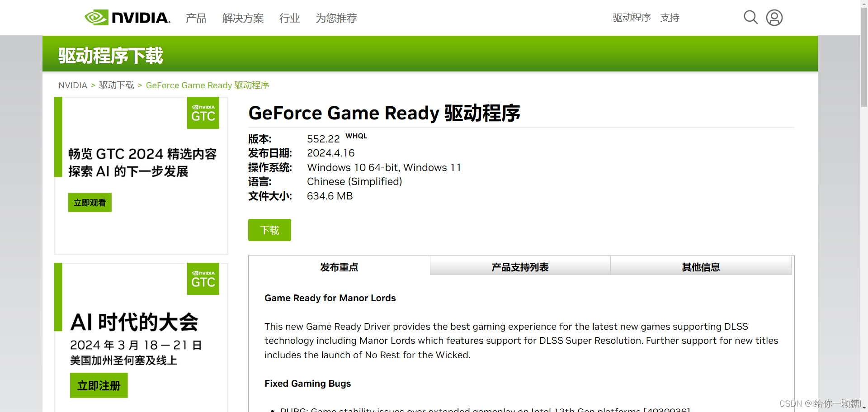Click the 驱动程序下载 banner title
Image resolution: width=868 pixels, height=412 pixels.
(110, 56)
